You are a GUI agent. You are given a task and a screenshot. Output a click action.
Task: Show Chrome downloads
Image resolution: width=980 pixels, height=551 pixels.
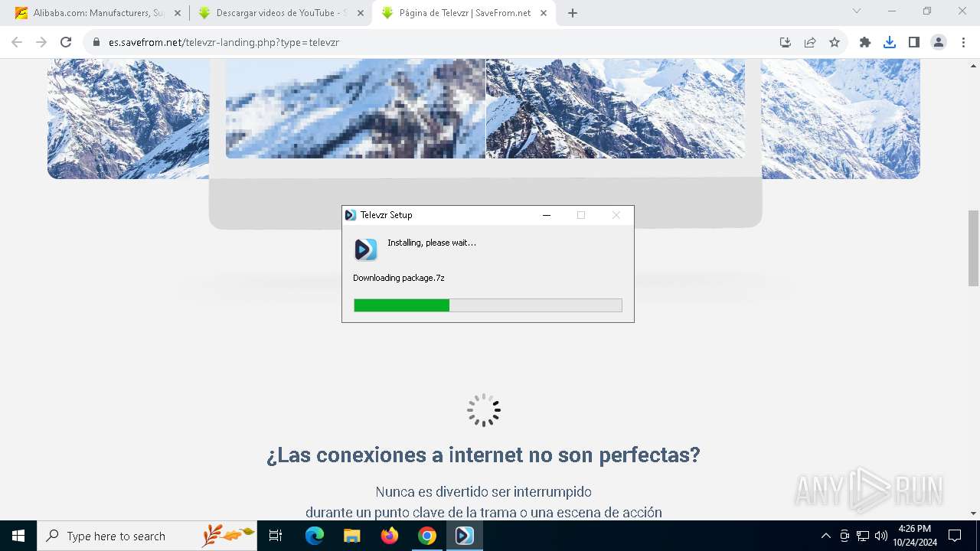coord(890,42)
